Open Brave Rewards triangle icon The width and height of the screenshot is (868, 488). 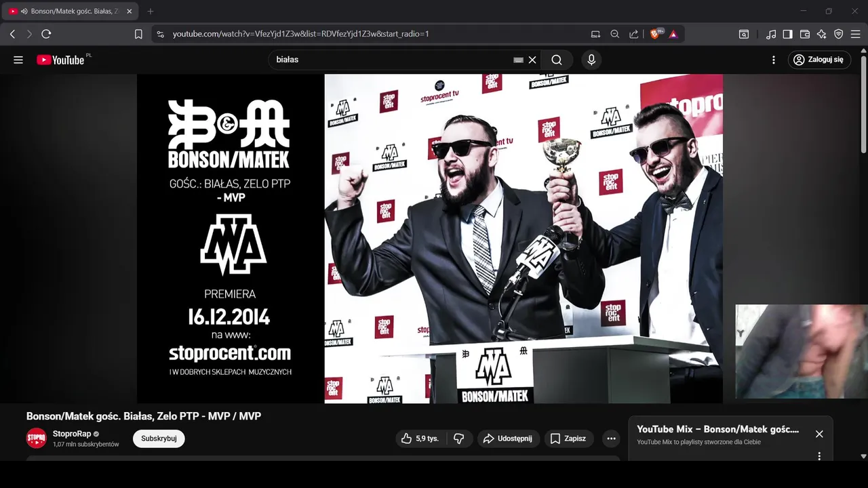[x=673, y=34]
